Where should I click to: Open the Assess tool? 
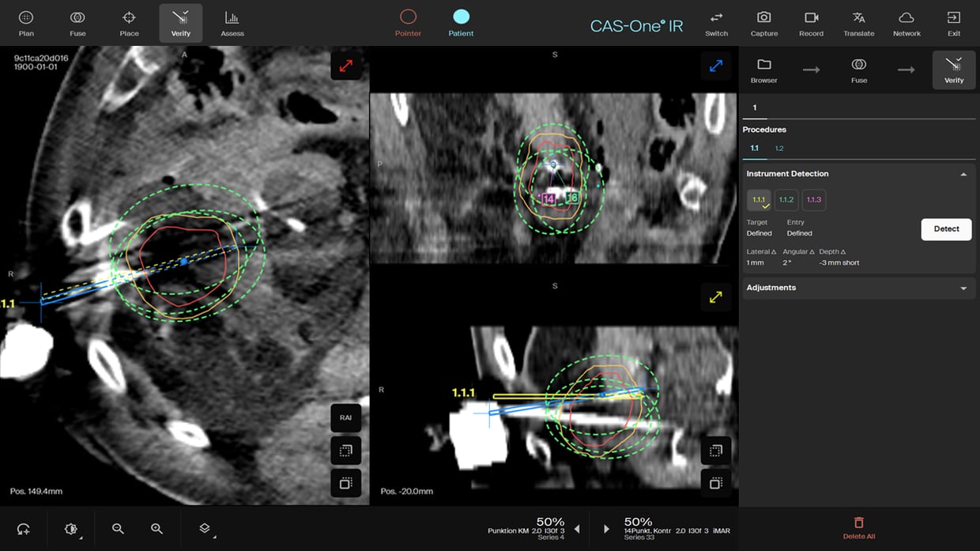tap(232, 23)
